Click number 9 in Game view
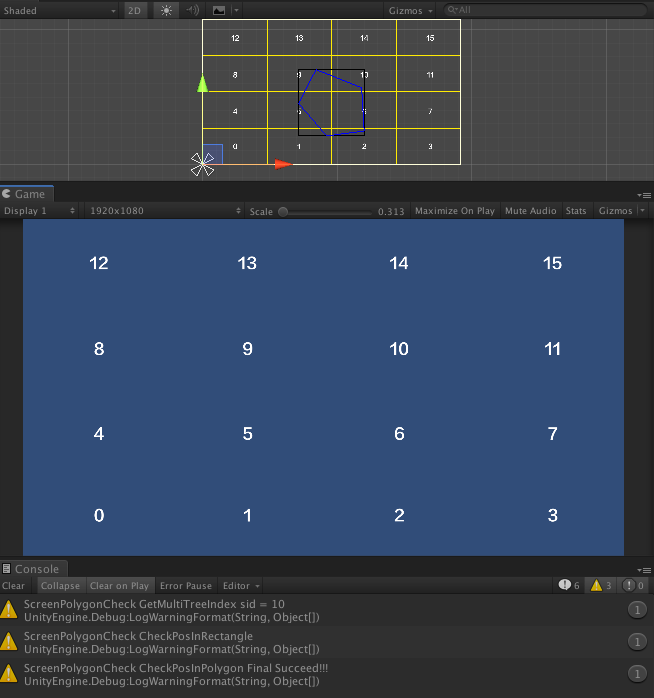 click(248, 349)
